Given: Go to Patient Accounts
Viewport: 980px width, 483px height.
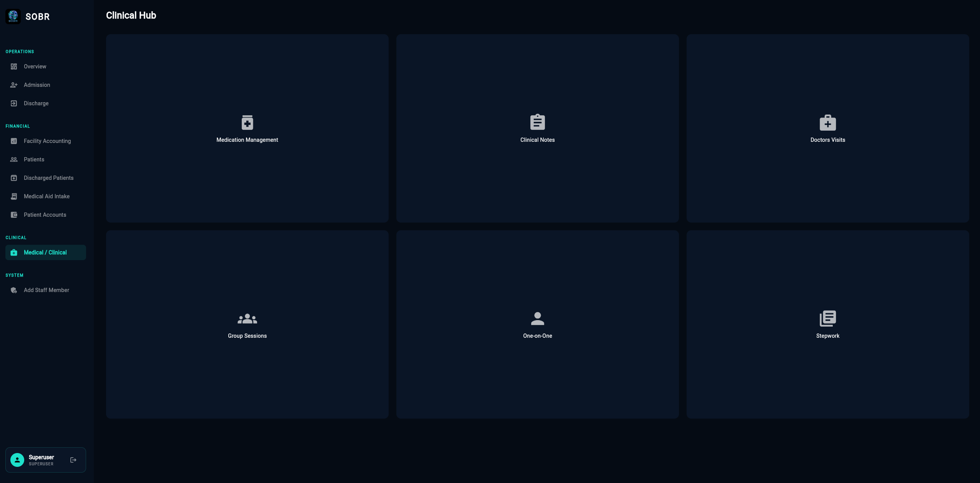Looking at the screenshot, I should tap(46, 215).
